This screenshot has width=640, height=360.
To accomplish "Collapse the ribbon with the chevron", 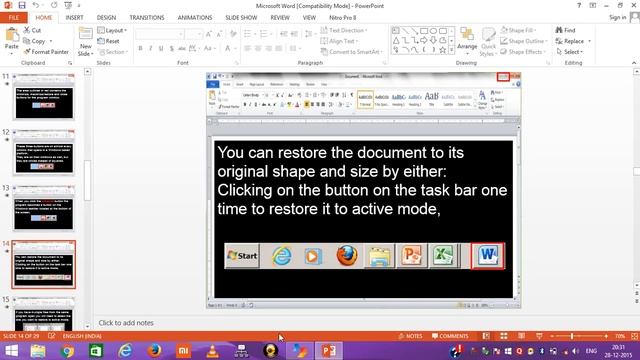I will click(x=634, y=63).
